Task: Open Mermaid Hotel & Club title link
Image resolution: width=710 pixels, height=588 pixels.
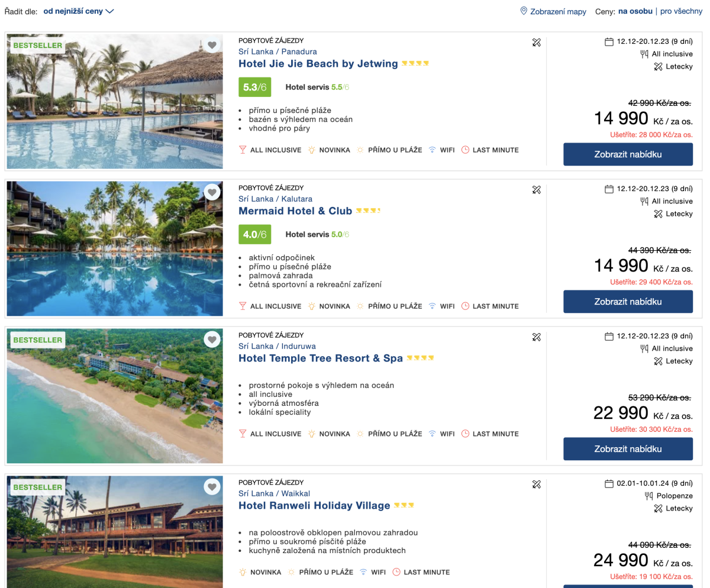Action: [295, 211]
